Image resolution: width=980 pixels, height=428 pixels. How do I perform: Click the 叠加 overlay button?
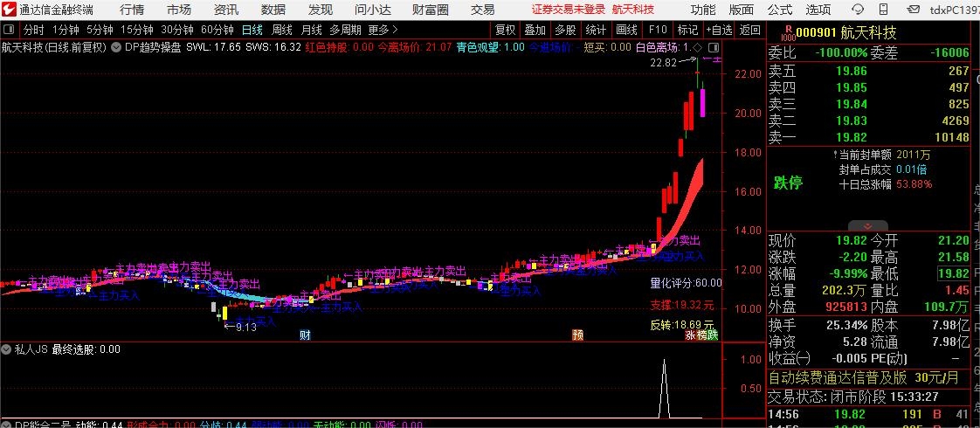point(535,30)
